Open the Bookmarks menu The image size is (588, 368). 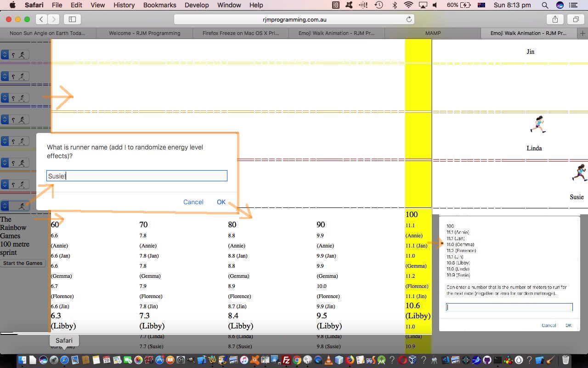click(x=160, y=5)
